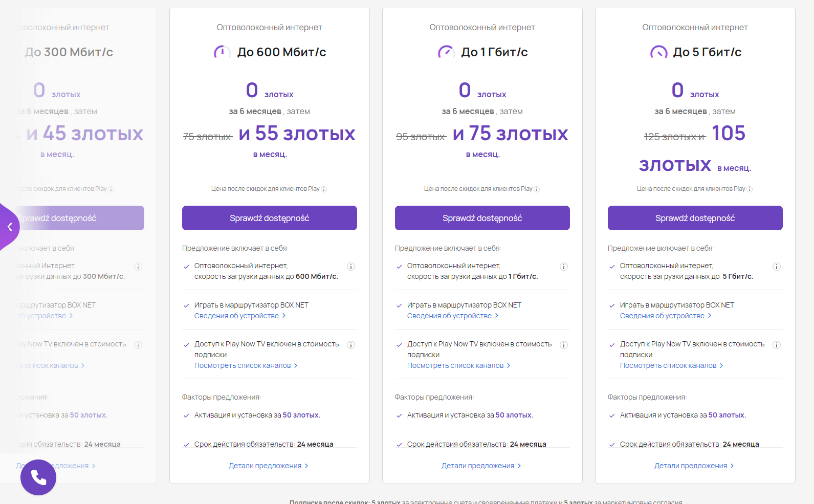This screenshot has height=504, width=814.
Task: Open Посмотреть список каналов in 1 Гбит/с plan
Action: 458,365
